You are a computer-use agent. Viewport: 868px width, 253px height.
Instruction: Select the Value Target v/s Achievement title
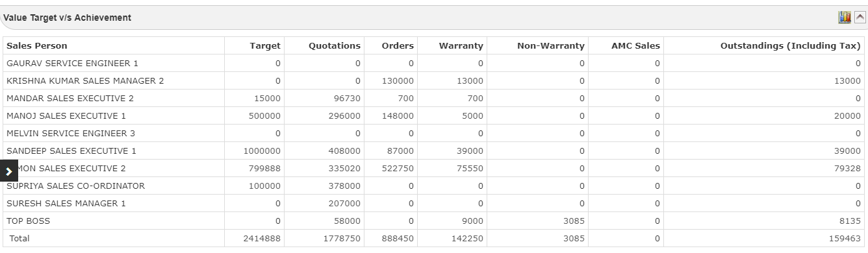[68, 18]
